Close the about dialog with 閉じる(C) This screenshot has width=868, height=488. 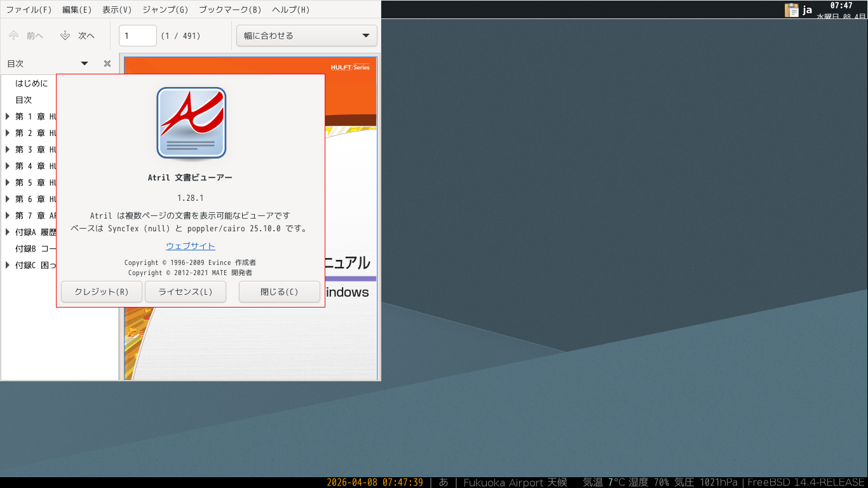tap(280, 292)
